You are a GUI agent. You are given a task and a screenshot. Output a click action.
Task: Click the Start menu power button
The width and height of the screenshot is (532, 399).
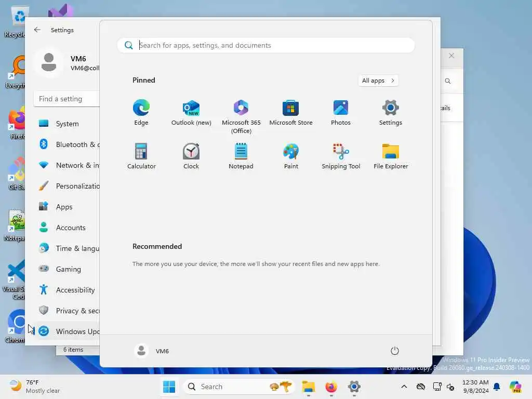pos(395,351)
